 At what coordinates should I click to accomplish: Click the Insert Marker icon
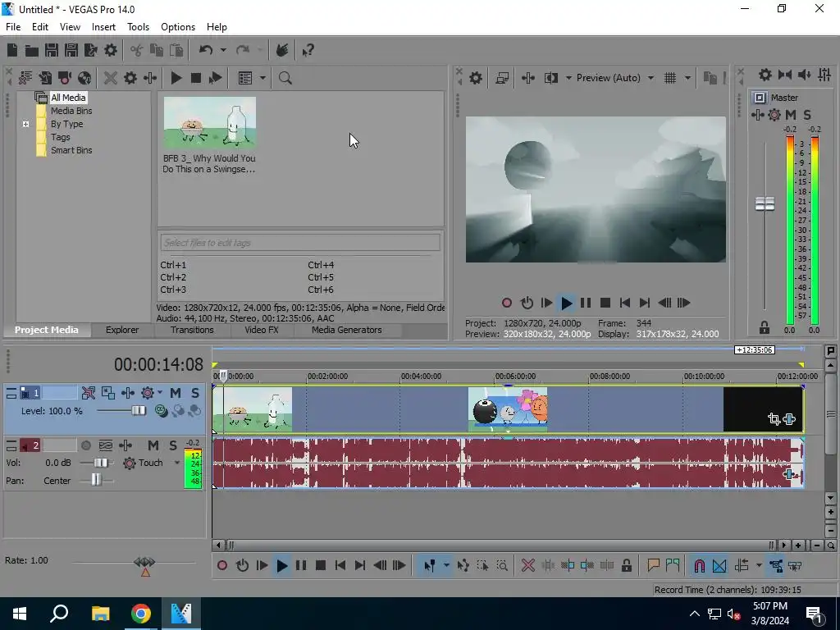(653, 565)
